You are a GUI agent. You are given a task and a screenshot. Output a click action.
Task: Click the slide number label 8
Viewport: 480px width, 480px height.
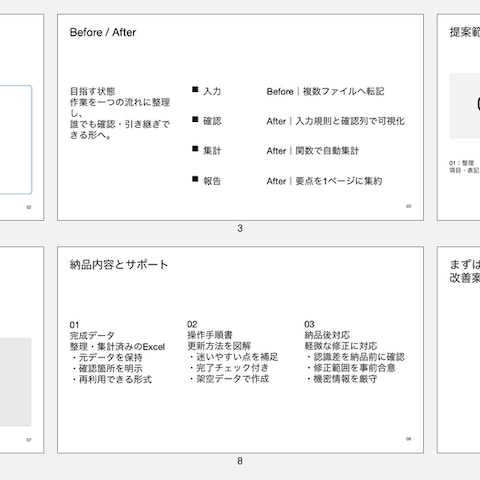(x=240, y=461)
